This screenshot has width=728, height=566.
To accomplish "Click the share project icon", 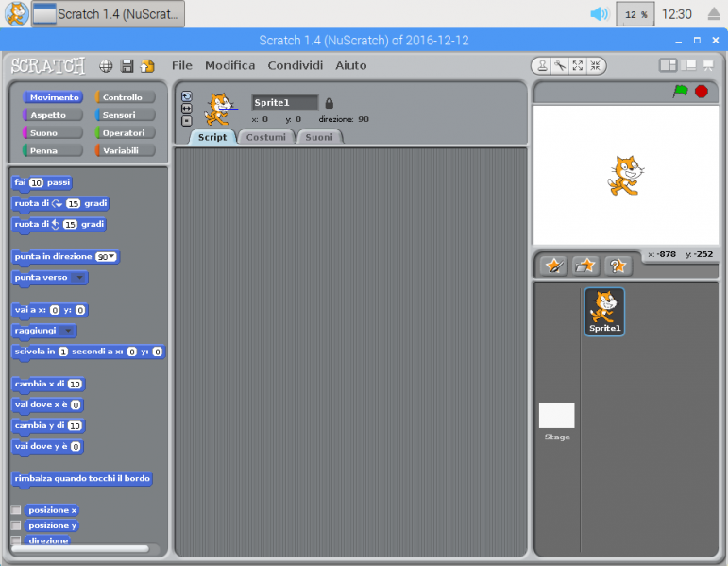I will pos(147,66).
